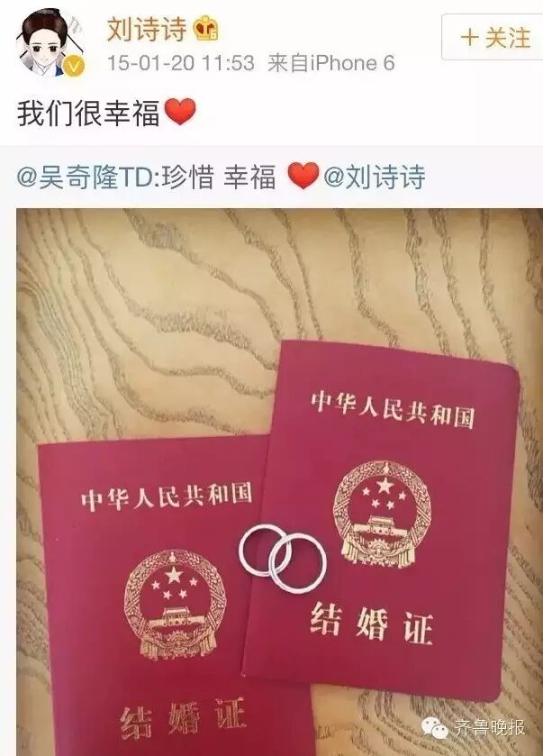Tap the interlocked rings in the photo
Image resolution: width=543 pixels, height=756 pixels.
click(283, 556)
